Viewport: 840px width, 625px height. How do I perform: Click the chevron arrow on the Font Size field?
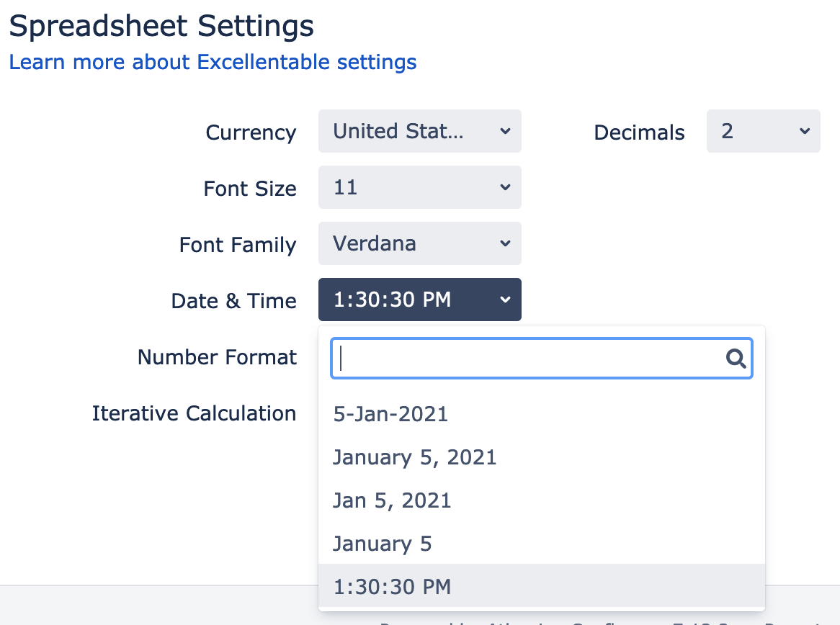(x=504, y=187)
